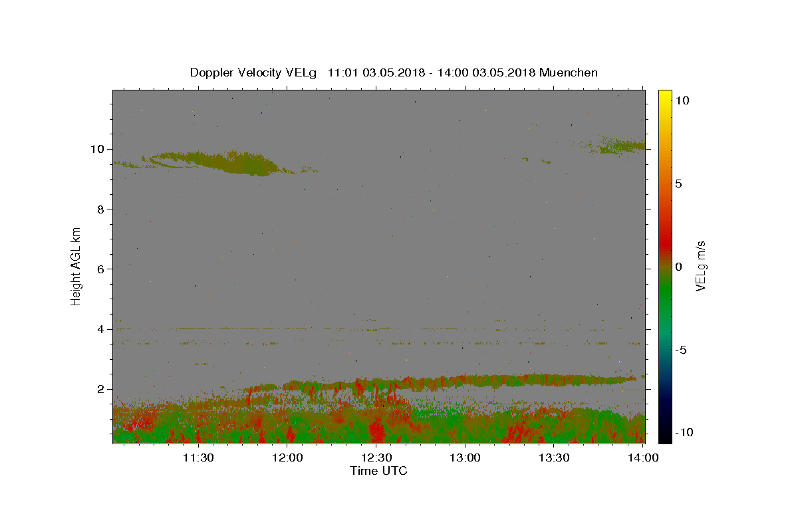Click the colorbar value 0 label

pos(678,267)
